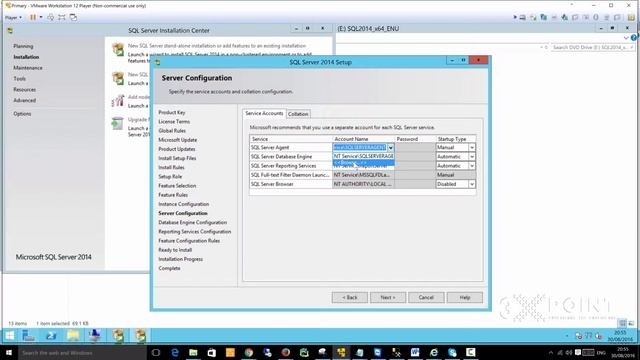
Task: Click the SQL Server Agent password field
Action: [415, 148]
